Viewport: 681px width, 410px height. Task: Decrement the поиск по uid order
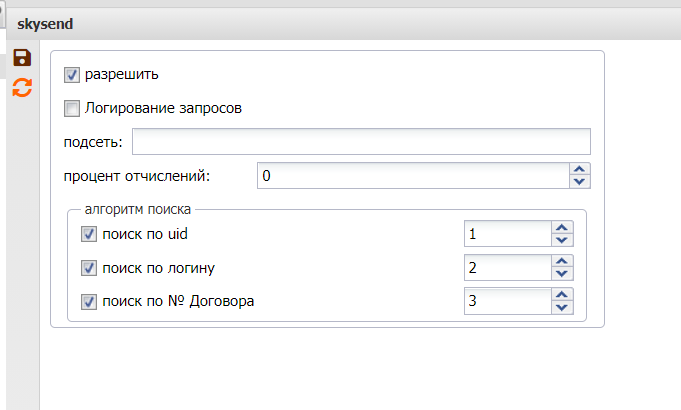coord(562,241)
